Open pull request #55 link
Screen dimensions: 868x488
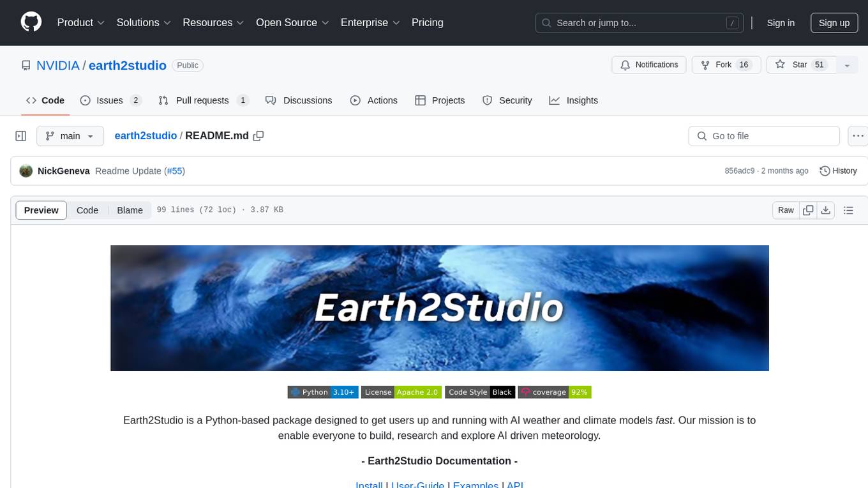tap(174, 171)
